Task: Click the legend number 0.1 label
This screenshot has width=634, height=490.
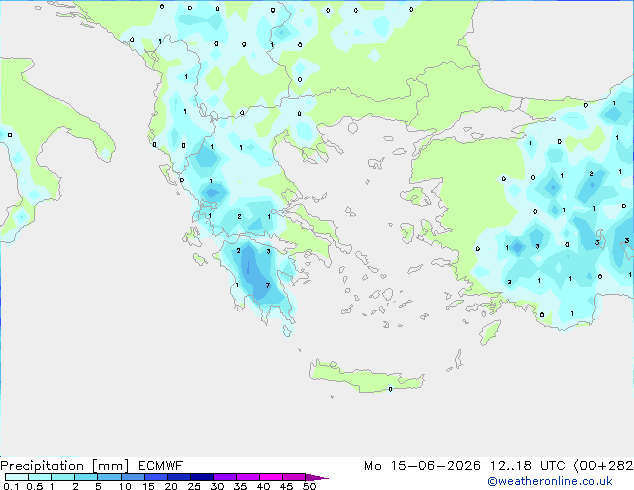Action: 11,486
